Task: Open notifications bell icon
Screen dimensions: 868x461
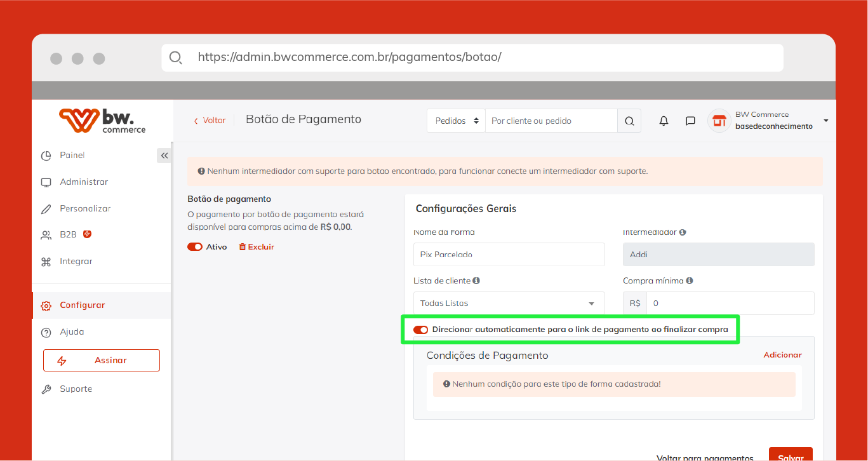Action: pyautogui.click(x=664, y=121)
